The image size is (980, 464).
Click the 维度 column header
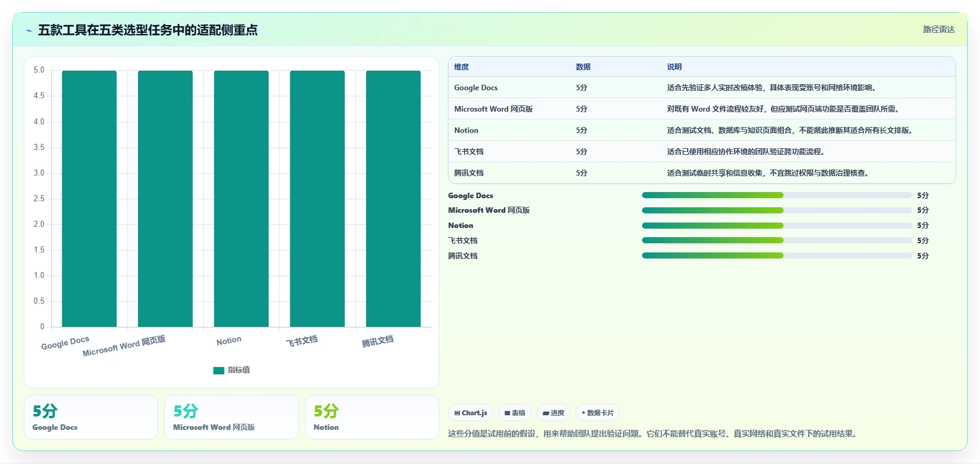pyautogui.click(x=461, y=67)
